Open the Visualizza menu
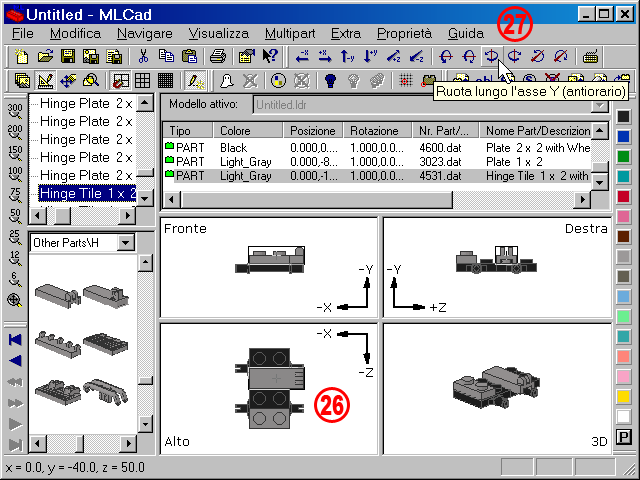 [x=218, y=33]
